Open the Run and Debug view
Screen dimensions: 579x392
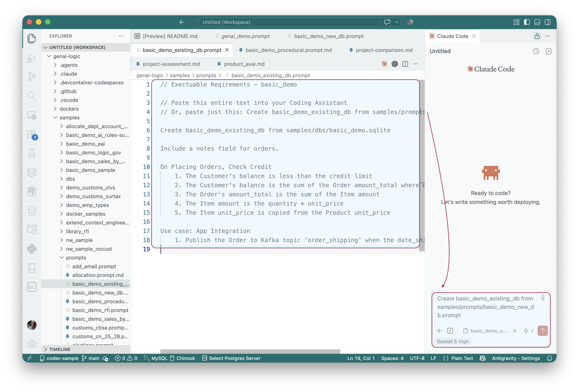click(32, 58)
